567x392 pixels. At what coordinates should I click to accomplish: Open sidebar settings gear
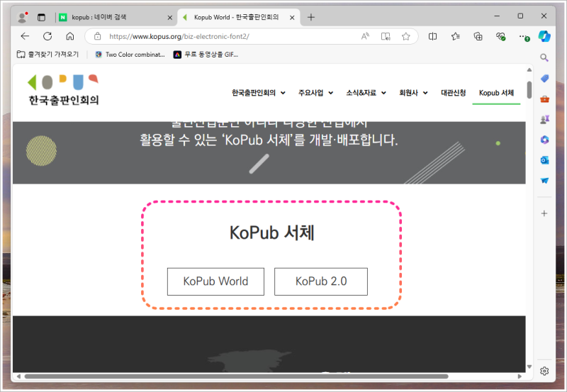pos(544,371)
